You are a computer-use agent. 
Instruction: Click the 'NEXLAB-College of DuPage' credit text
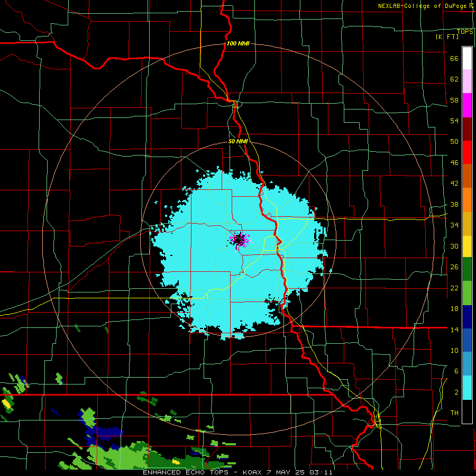tap(422, 6)
